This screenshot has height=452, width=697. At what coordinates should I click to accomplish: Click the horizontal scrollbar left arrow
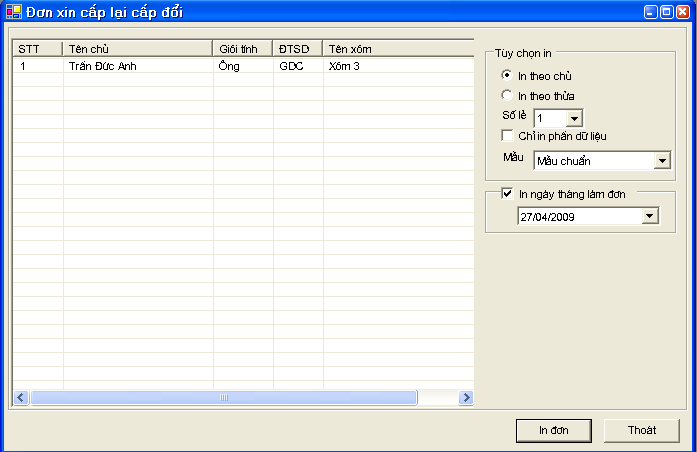[x=20, y=398]
